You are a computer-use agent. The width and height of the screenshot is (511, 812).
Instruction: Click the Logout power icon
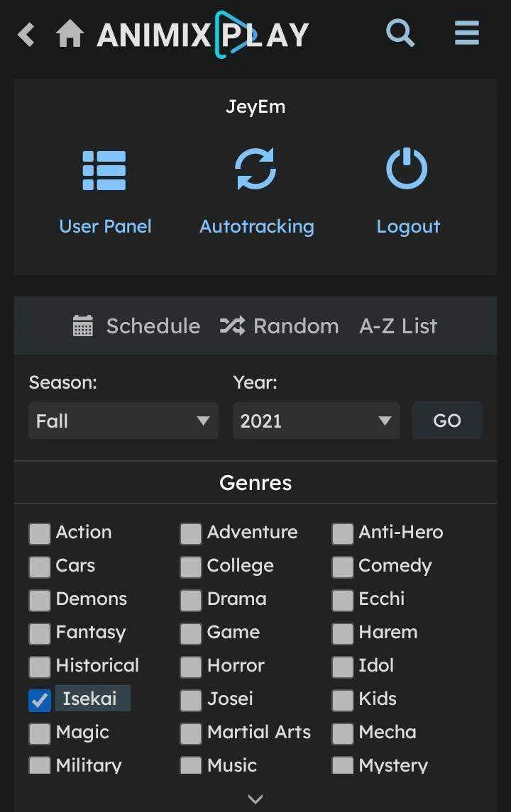click(407, 168)
